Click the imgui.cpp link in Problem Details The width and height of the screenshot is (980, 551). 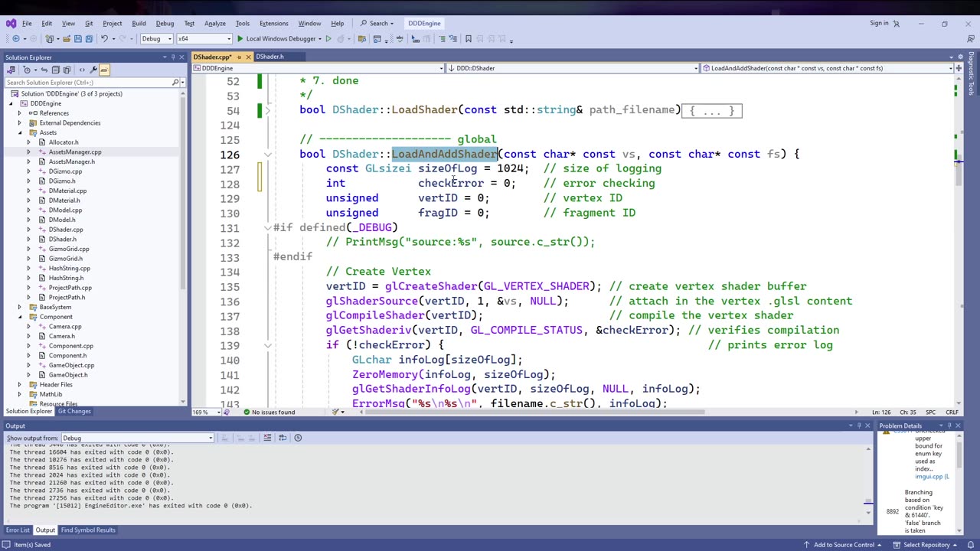(x=932, y=477)
